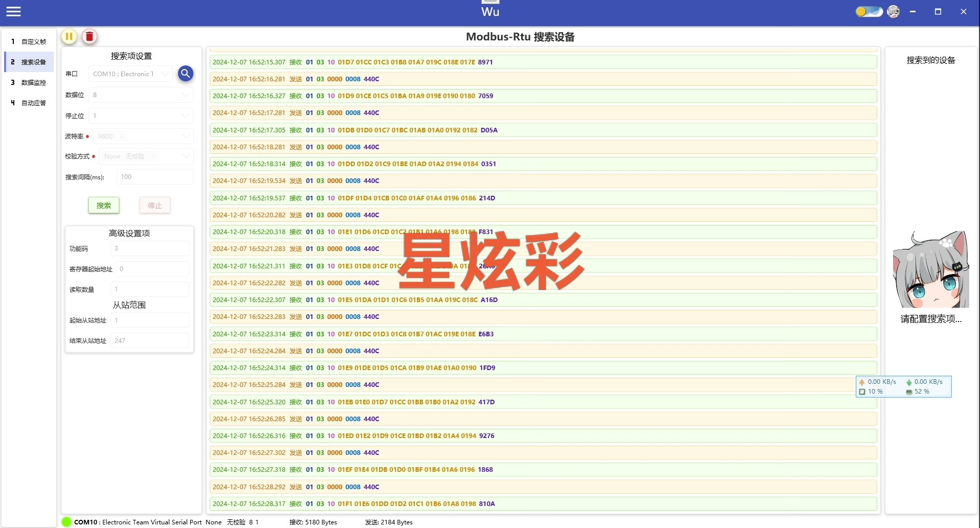Viewport: 980px width, 528px height.
Task: Toggle the day/night theme switch
Action: coord(869,11)
